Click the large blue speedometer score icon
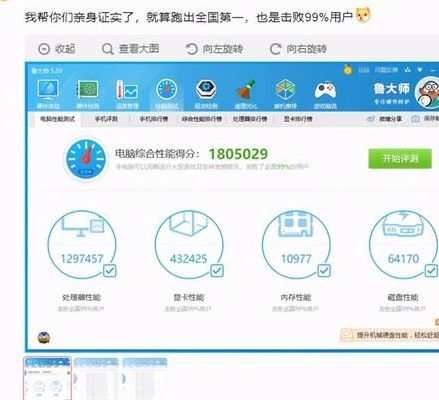Image resolution: width=439 pixels, height=400 pixels. point(86,159)
